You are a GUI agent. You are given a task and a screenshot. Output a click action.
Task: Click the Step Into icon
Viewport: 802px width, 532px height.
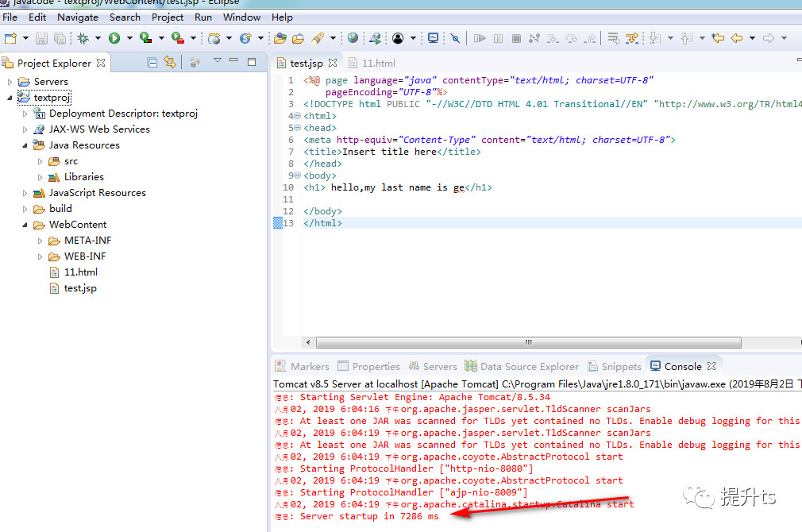click(553, 38)
